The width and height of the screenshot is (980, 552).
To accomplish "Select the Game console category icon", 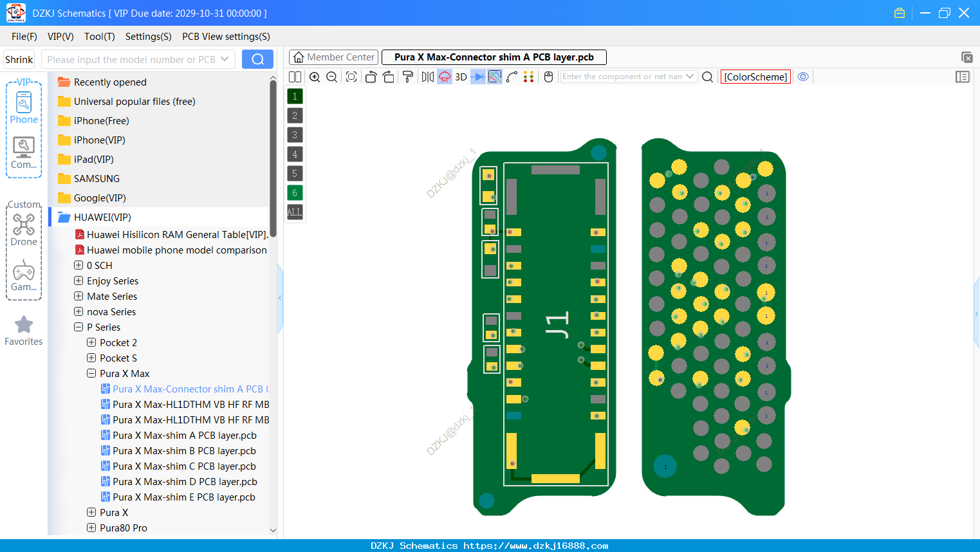I will [24, 275].
